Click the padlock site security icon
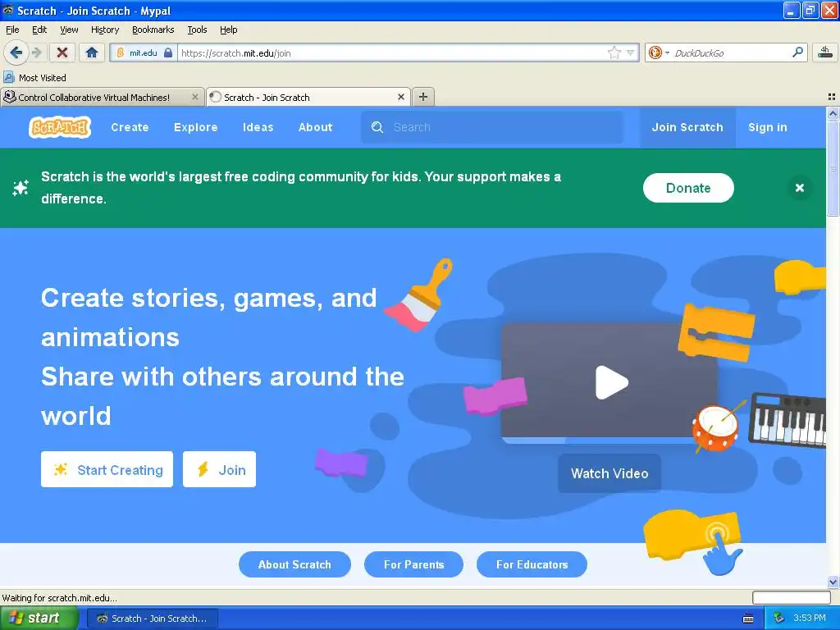840x630 pixels. 167,52
